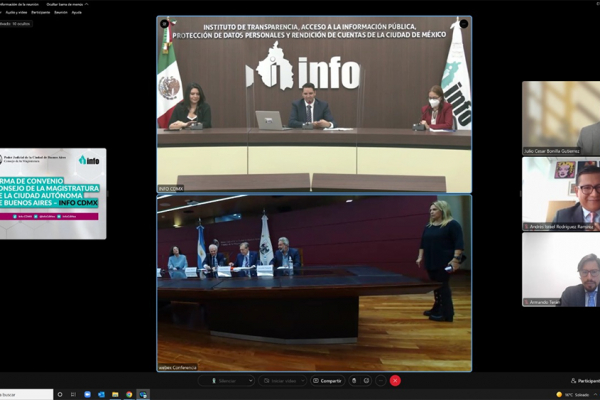Open the Participante menu
The height and width of the screenshot is (400, 600).
(x=41, y=12)
